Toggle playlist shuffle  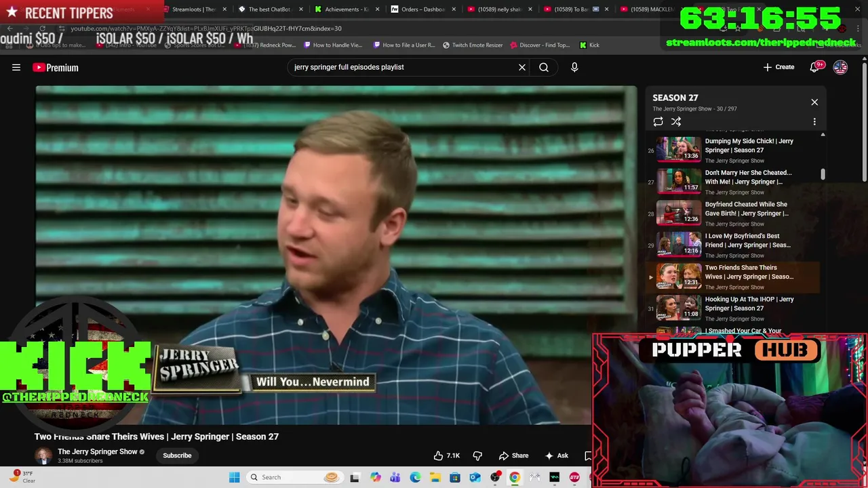(x=676, y=122)
